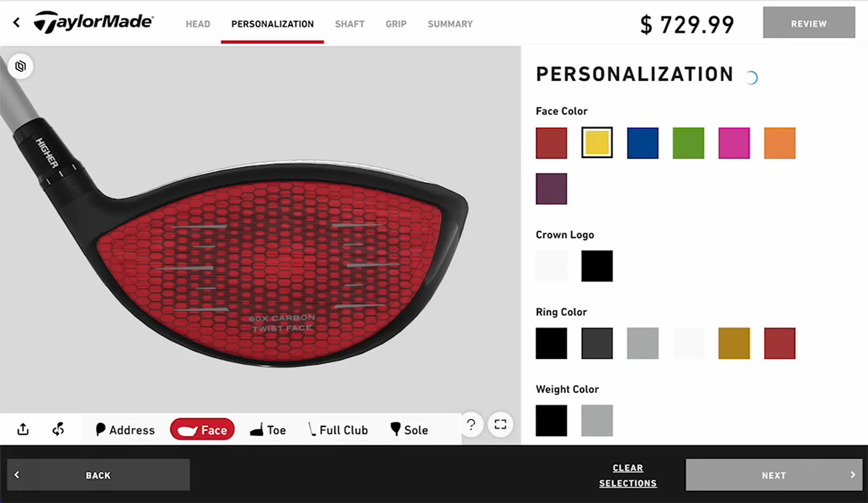The width and height of the screenshot is (868, 503).
Task: Open the Summary tab
Action: [450, 23]
